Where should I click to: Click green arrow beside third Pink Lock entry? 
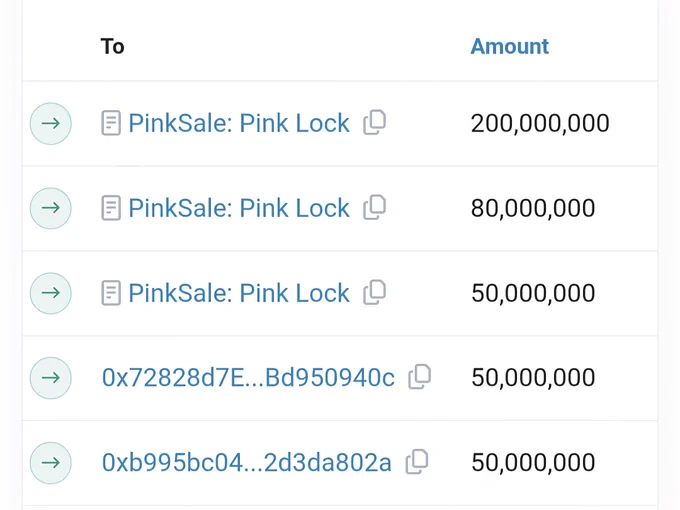coord(51,293)
